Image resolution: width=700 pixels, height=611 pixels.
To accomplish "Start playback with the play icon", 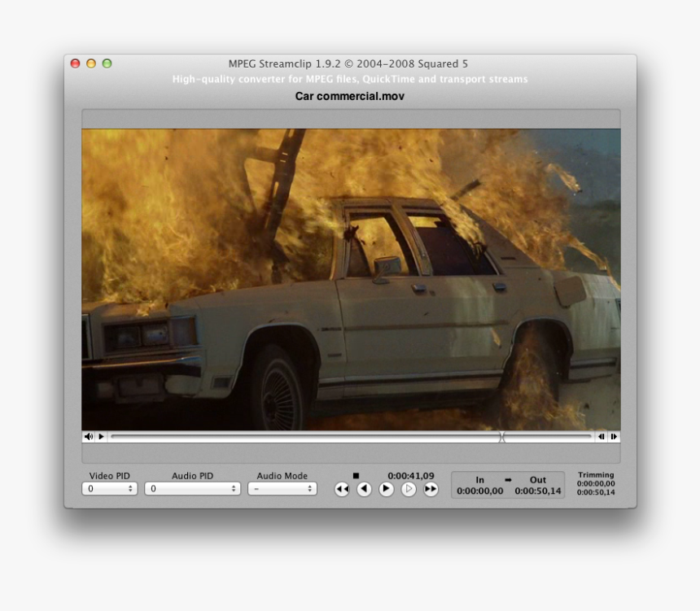I will pos(385,489).
